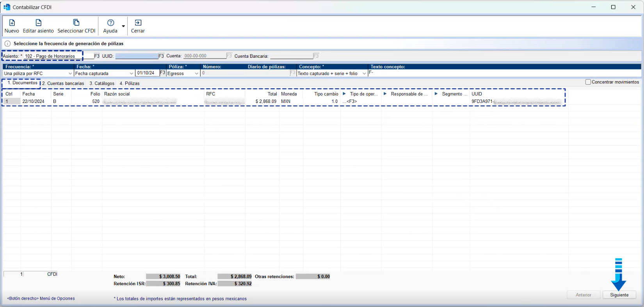The height and width of the screenshot is (307, 644).
Task: Click the Seleccionar CFDI icon
Action: [76, 23]
